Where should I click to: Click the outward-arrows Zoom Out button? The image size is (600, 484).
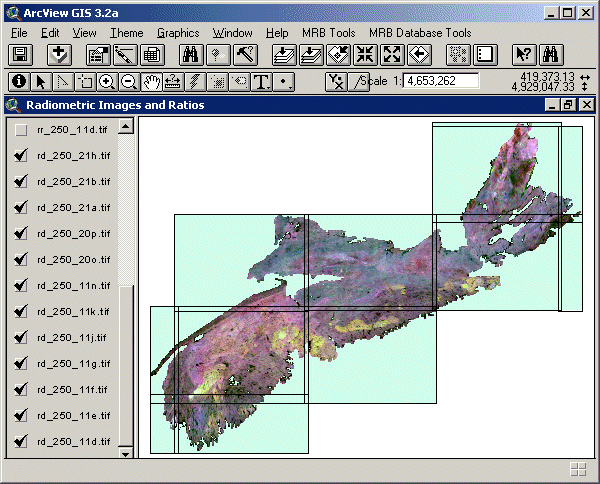[x=392, y=55]
